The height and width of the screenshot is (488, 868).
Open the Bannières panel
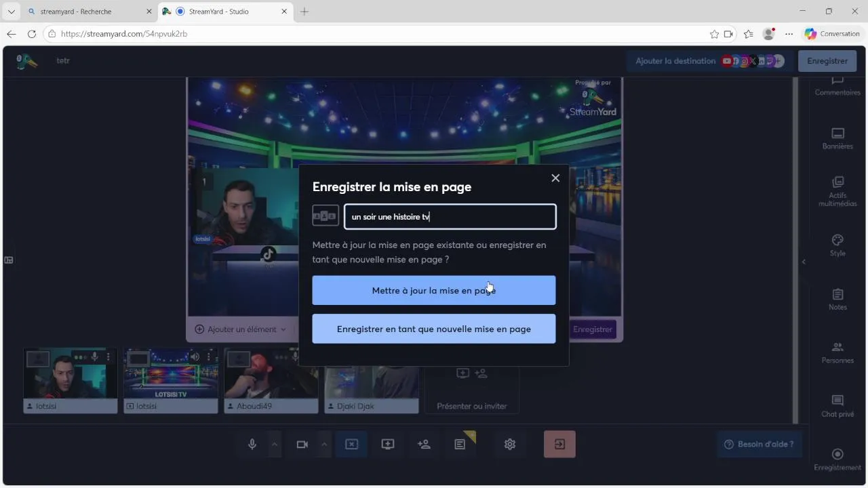[x=837, y=138]
